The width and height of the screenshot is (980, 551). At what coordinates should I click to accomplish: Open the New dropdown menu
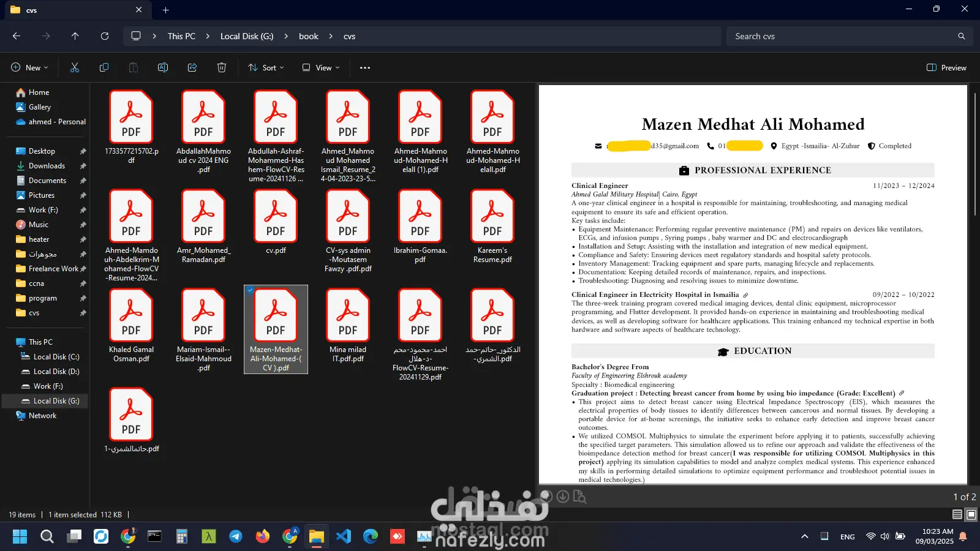point(29,67)
